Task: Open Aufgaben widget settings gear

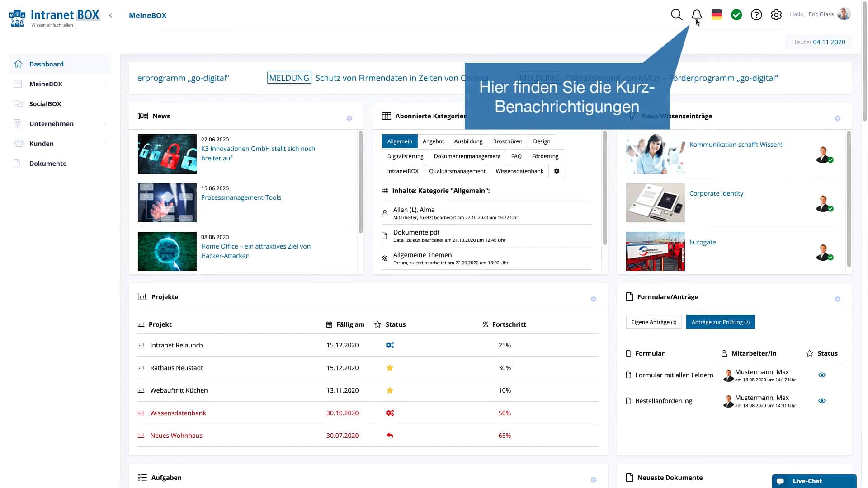Action: pos(593,479)
